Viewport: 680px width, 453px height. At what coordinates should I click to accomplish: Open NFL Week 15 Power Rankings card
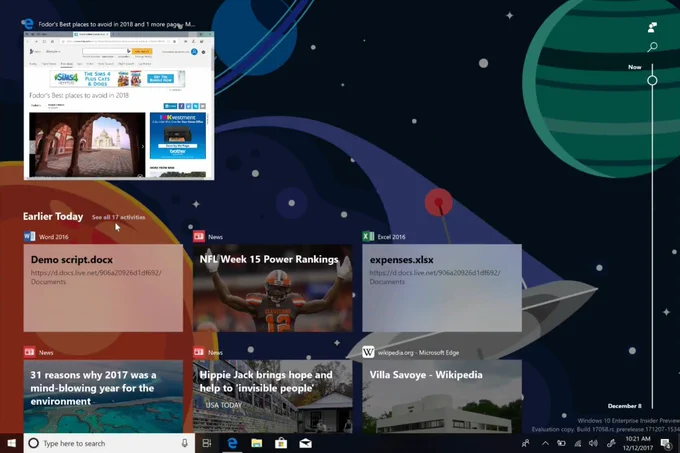[x=272, y=288]
